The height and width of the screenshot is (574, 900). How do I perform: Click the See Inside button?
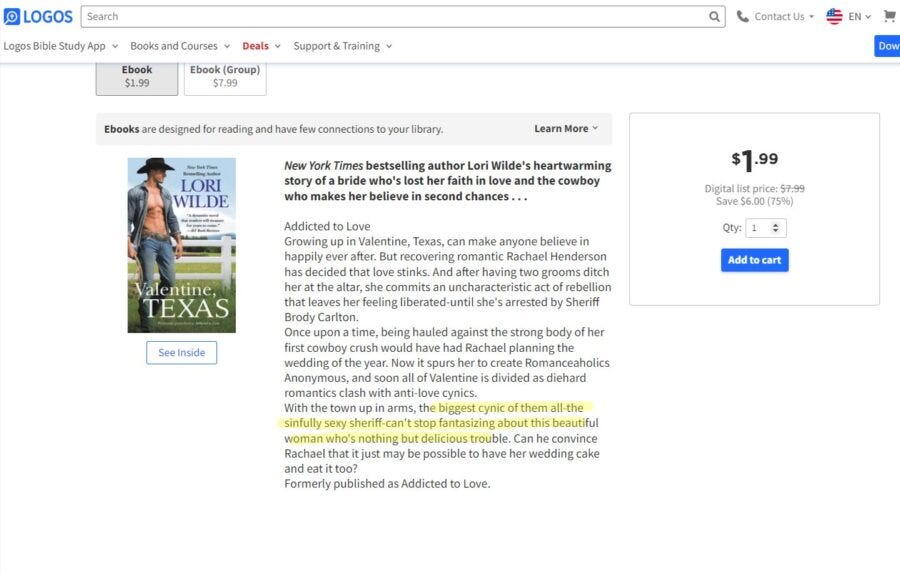click(181, 352)
